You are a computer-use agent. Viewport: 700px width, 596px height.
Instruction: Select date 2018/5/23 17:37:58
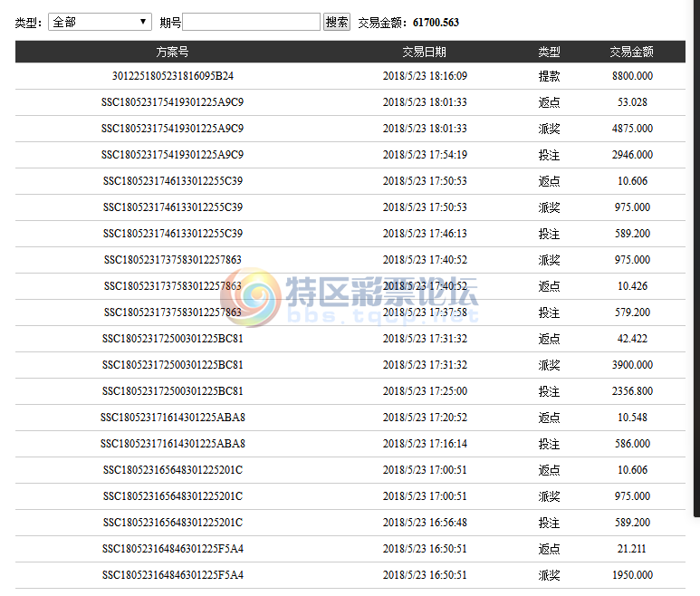pos(425,312)
